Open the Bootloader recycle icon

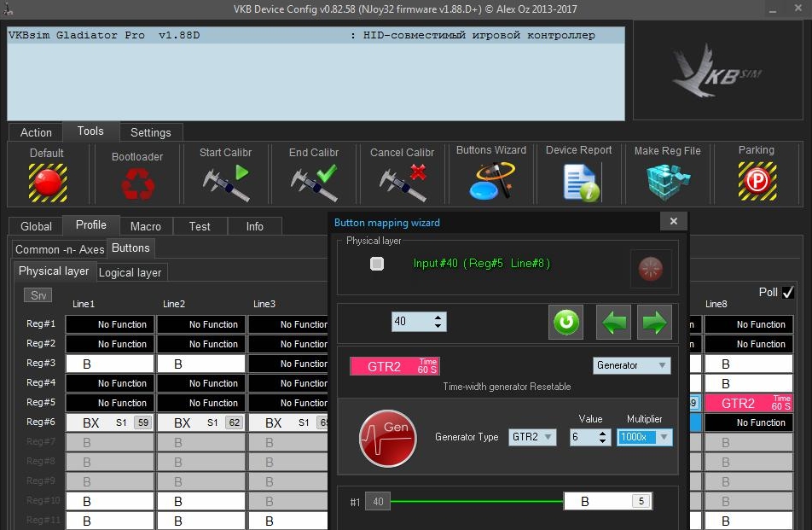pos(137,183)
